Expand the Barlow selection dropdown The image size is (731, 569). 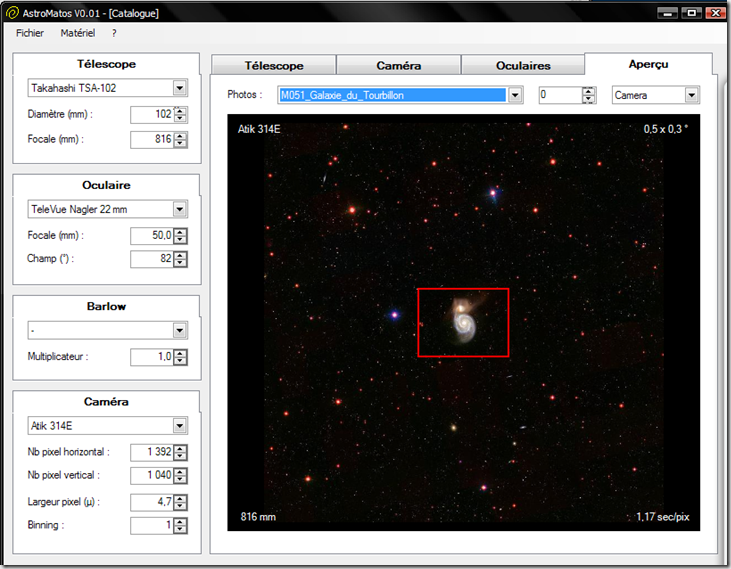pyautogui.click(x=179, y=330)
